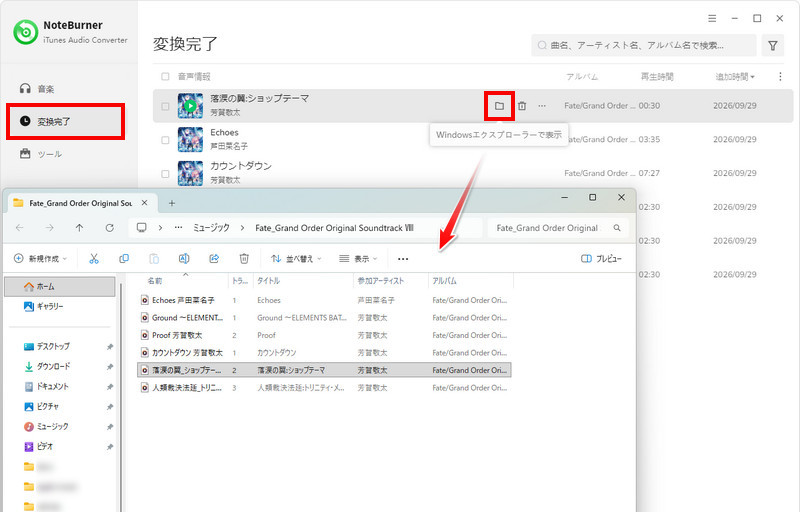Toggle select-all checkbox in 音声情報 header
800x512 pixels.
click(165, 76)
